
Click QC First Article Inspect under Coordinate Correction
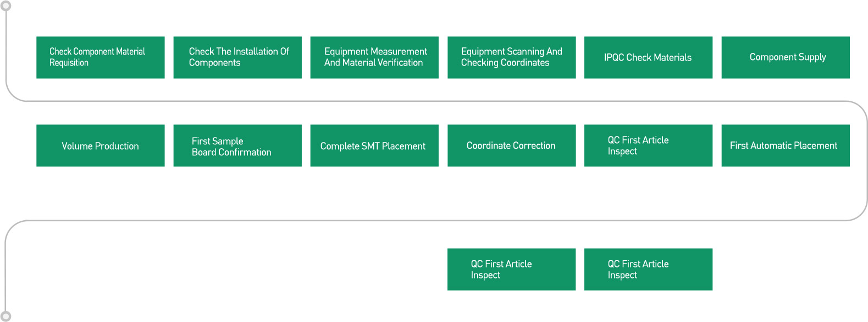(511, 269)
